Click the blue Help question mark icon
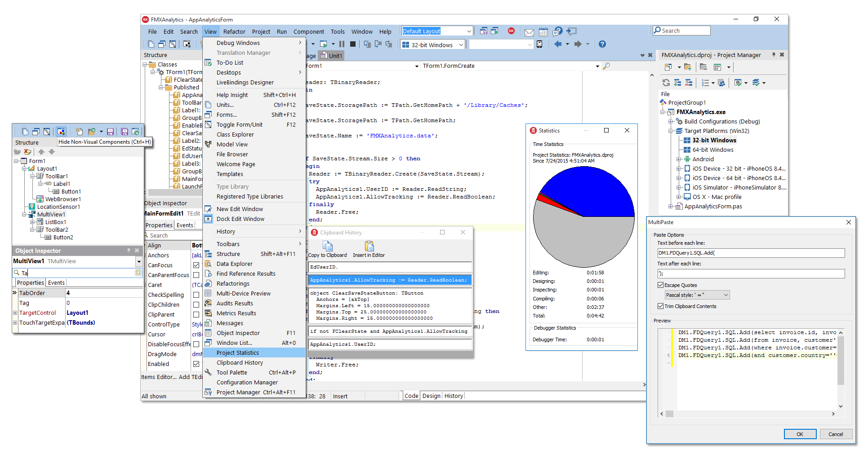The image size is (868, 476). (602, 44)
